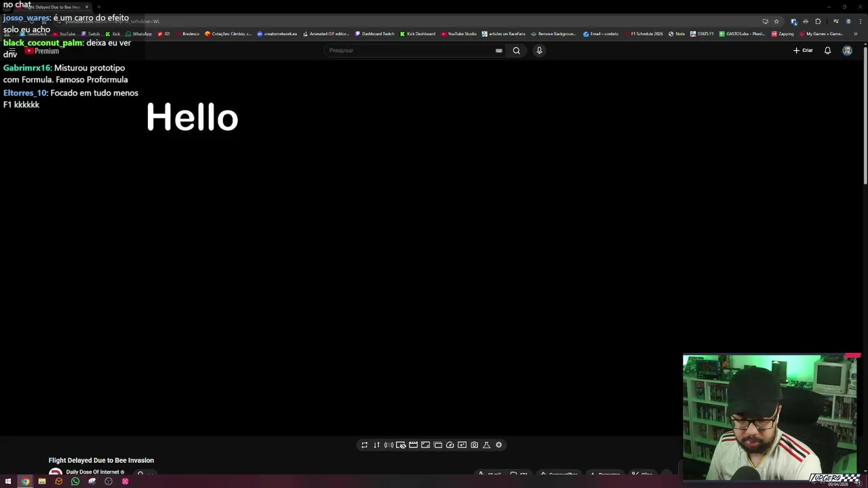The width and height of the screenshot is (868, 488).
Task: Bookmark this page with the star icon
Action: point(776,21)
